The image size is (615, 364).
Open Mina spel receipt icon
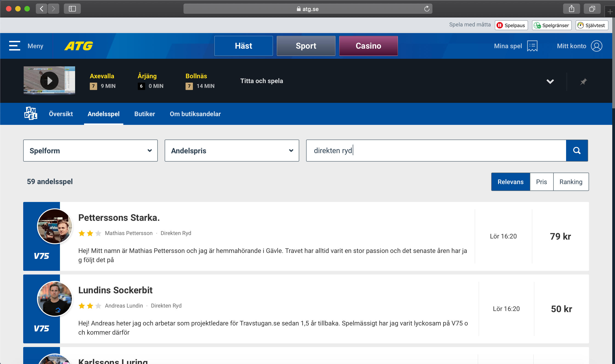[x=532, y=46]
